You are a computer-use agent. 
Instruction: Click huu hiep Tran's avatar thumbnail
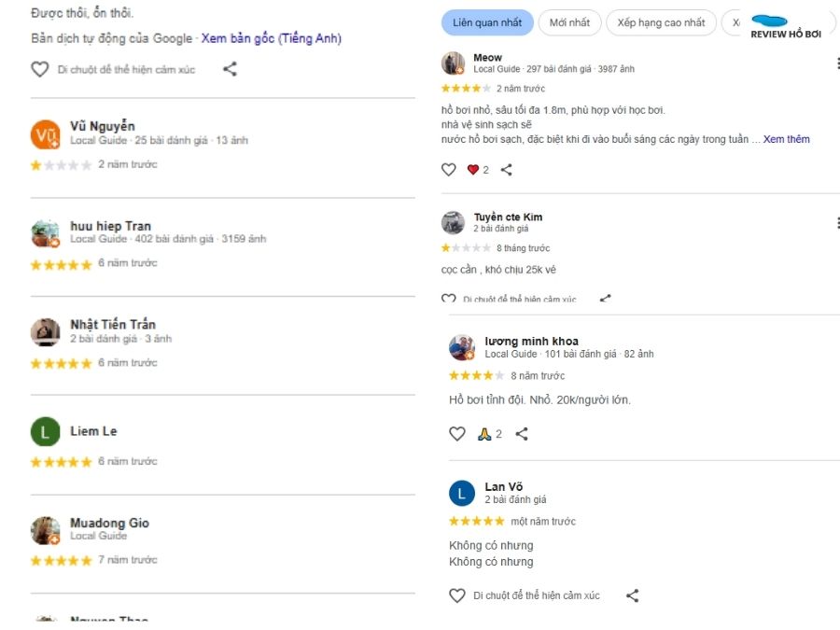46,233
